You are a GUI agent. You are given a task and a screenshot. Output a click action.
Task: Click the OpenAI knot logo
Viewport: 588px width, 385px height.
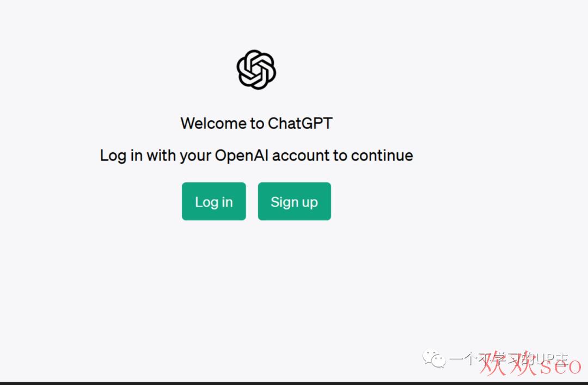(x=256, y=70)
